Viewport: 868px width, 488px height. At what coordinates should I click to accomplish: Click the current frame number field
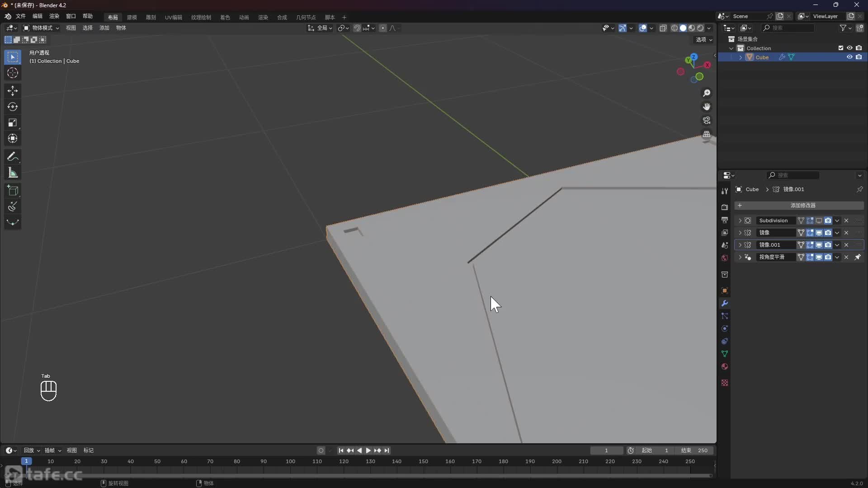607,450
